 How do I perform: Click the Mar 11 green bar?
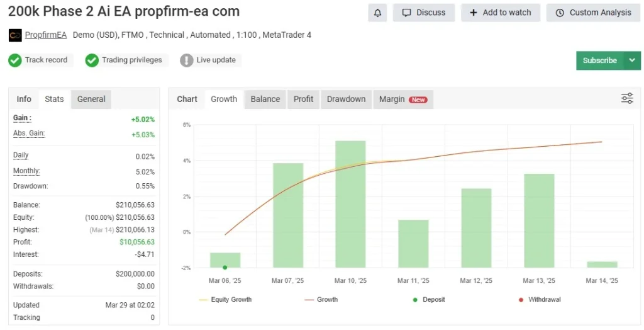pos(413,244)
